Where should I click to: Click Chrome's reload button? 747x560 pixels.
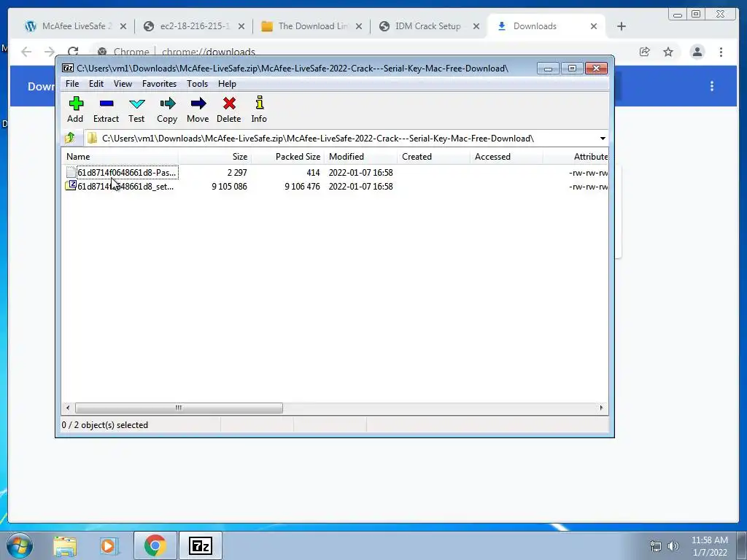point(73,51)
